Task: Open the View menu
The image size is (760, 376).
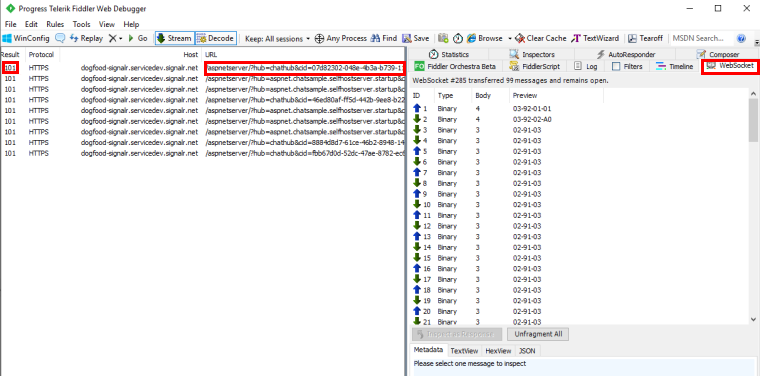Action: 107,24
